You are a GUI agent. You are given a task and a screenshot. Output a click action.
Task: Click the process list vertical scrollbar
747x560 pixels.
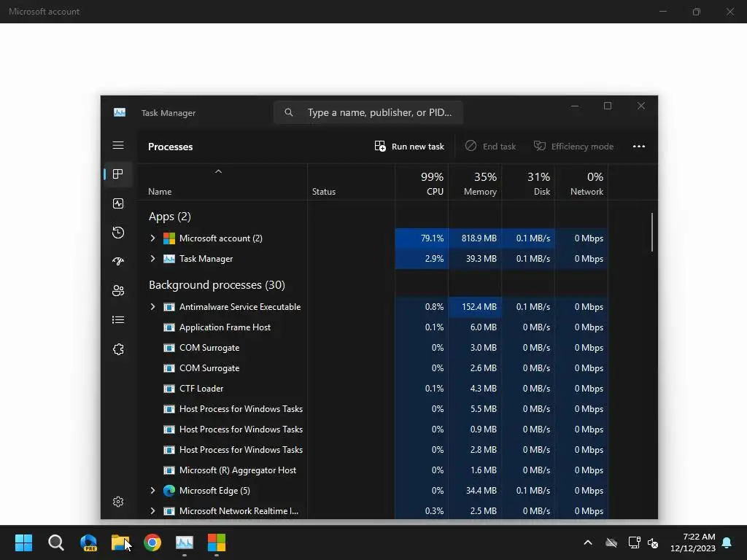(x=651, y=233)
